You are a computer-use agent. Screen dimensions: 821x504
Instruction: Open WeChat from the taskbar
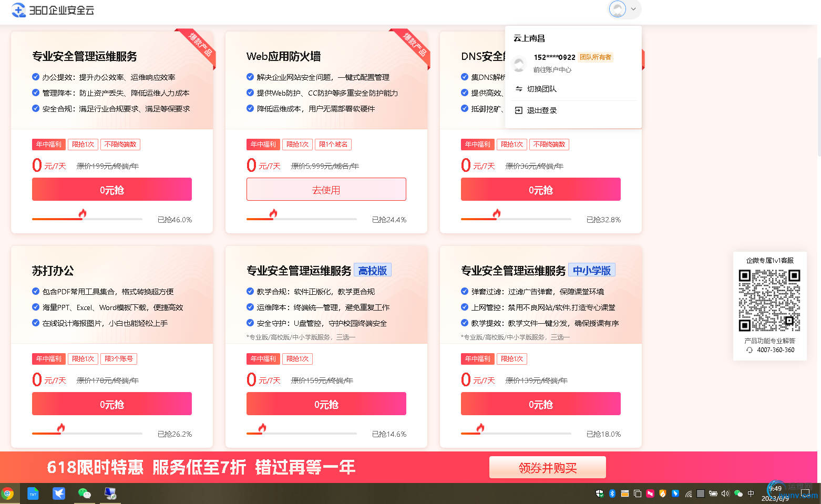click(85, 493)
